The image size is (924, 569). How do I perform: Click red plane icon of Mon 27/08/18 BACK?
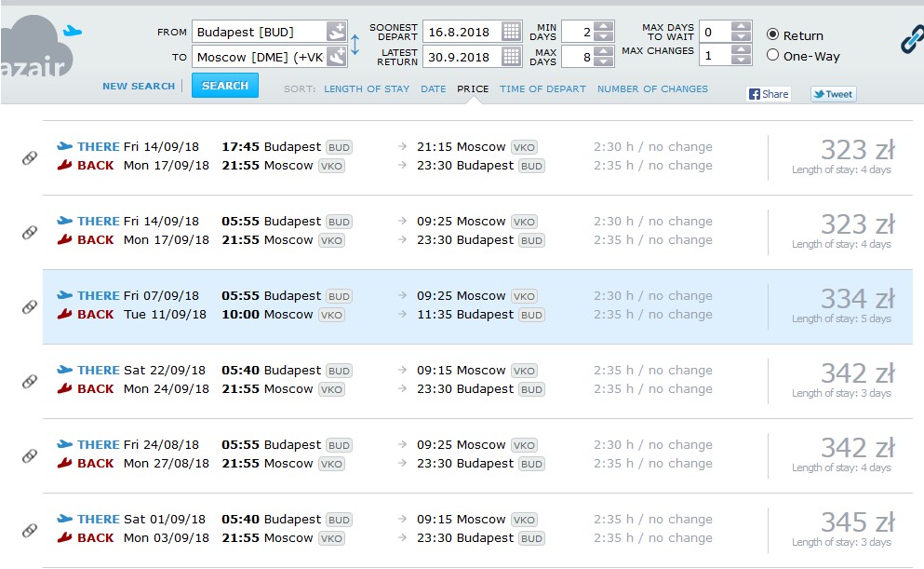coord(64,463)
